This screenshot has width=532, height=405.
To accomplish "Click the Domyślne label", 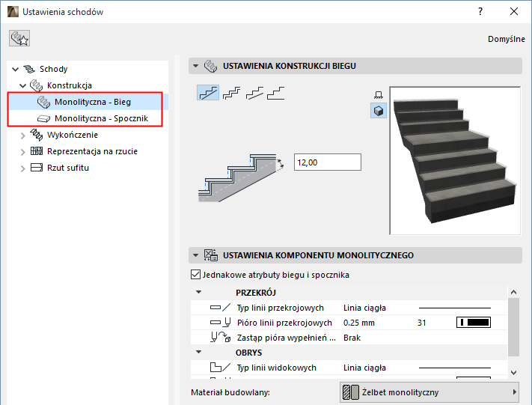I will coord(507,39).
